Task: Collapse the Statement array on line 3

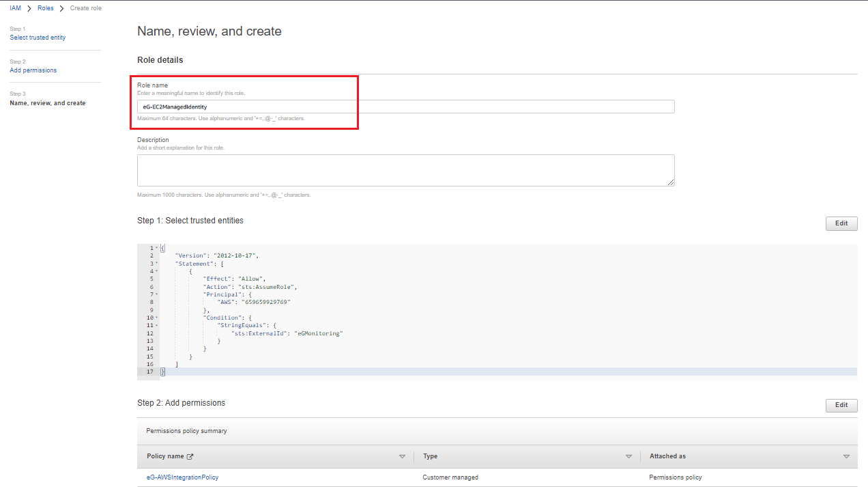Action: click(x=157, y=264)
